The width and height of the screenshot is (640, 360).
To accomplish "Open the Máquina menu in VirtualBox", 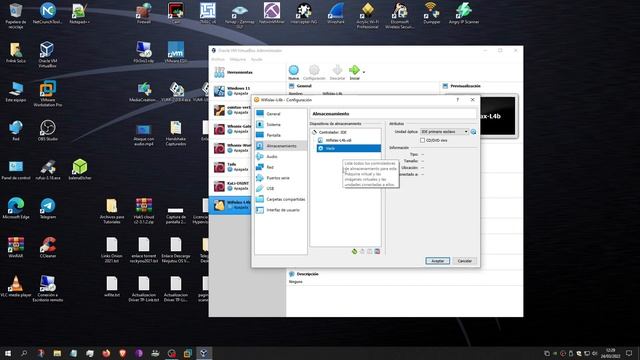I will [x=238, y=60].
